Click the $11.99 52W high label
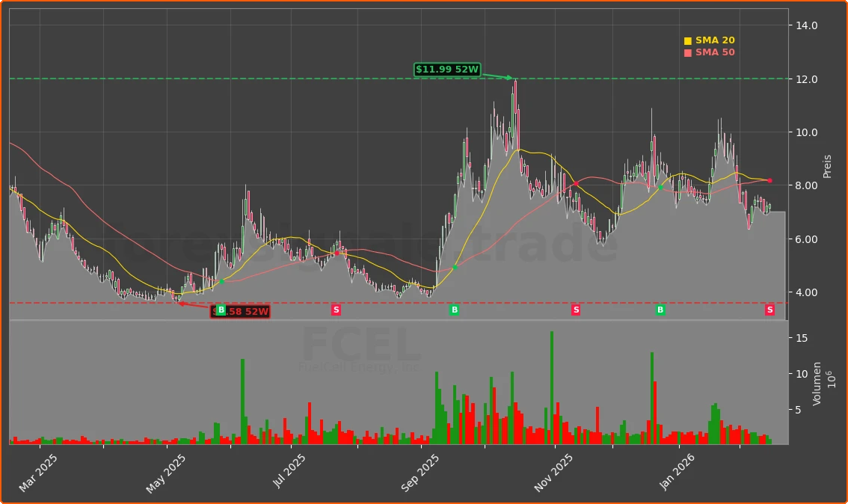The image size is (848, 504). pyautogui.click(x=446, y=70)
